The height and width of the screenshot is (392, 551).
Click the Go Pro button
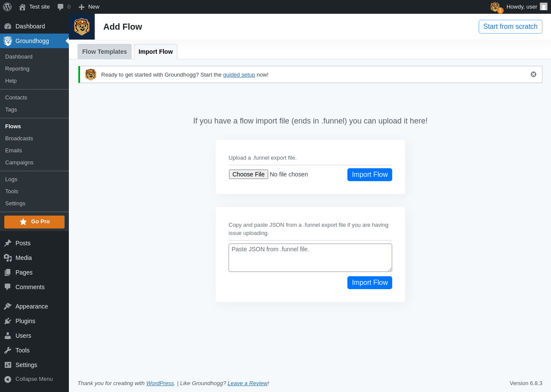(34, 222)
